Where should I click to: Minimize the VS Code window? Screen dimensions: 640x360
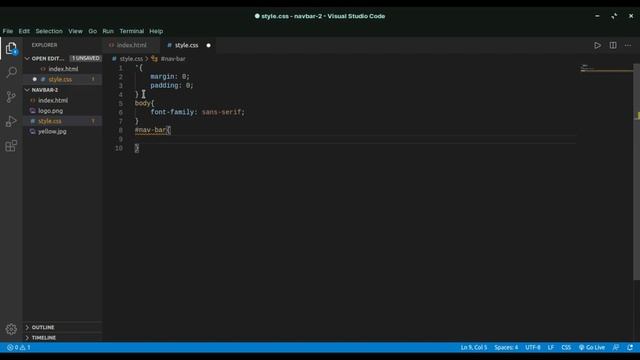[597, 16]
